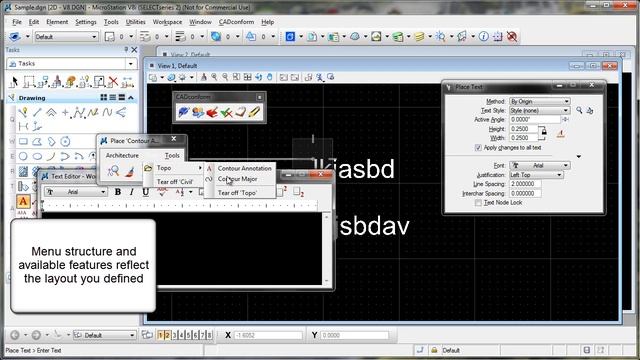Click the Bold button in Text Editor
Viewport: 640px width, 360px height.
click(118, 192)
